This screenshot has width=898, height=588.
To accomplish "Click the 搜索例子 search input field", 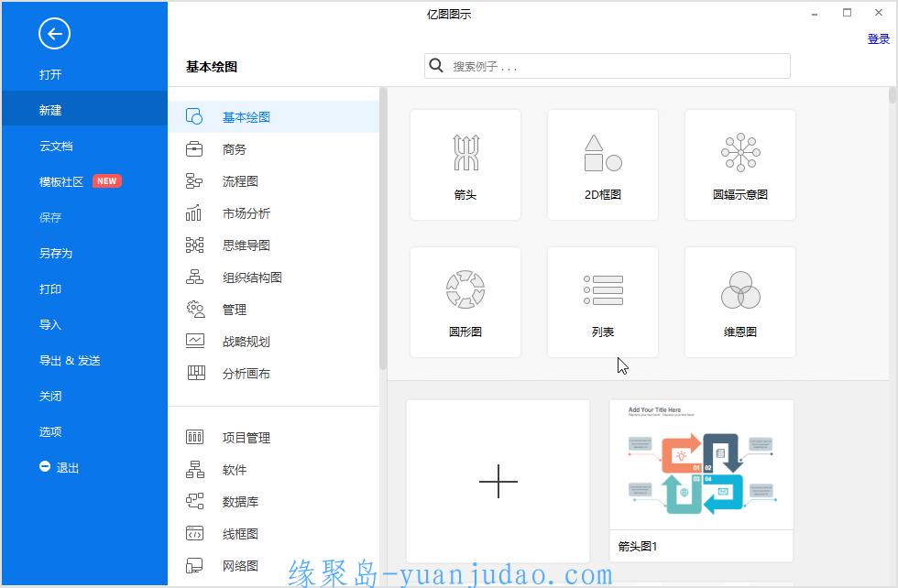I will click(614, 67).
